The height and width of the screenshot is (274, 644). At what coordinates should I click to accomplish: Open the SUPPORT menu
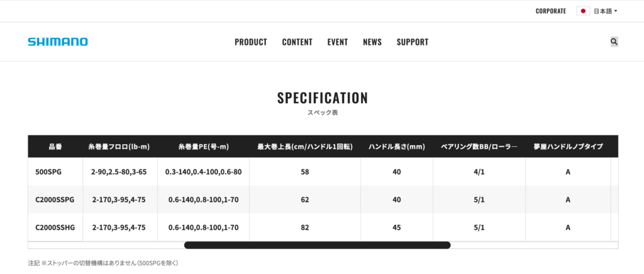coord(413,42)
